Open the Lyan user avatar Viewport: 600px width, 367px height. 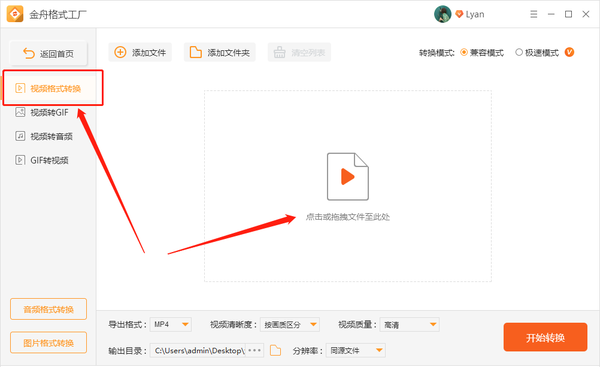click(x=442, y=14)
